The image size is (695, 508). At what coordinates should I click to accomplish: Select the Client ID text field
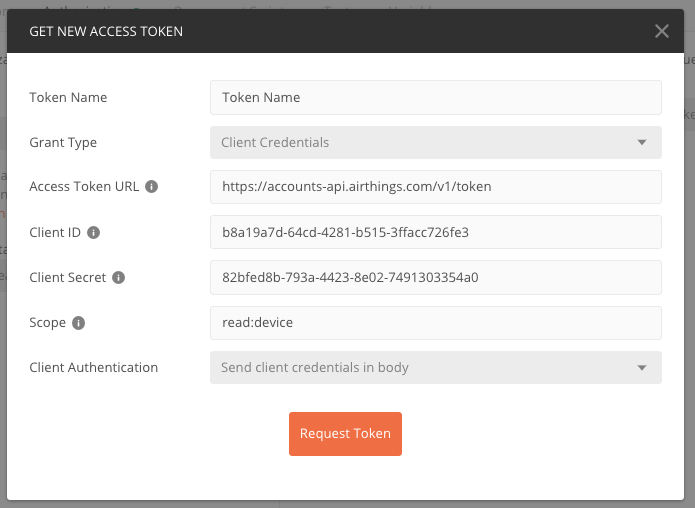(435, 232)
